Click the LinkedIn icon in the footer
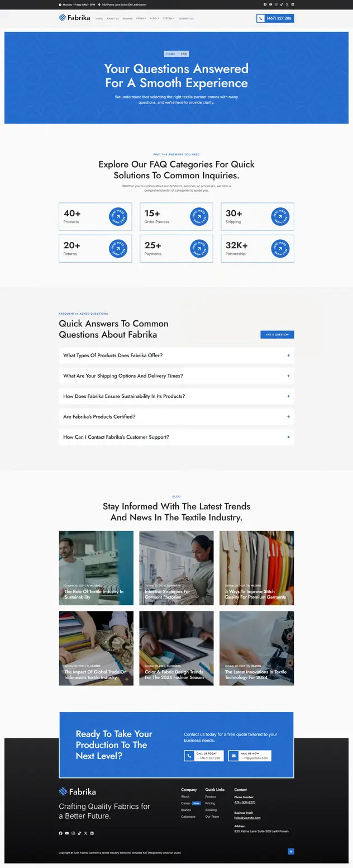The image size is (353, 868). pos(92,833)
